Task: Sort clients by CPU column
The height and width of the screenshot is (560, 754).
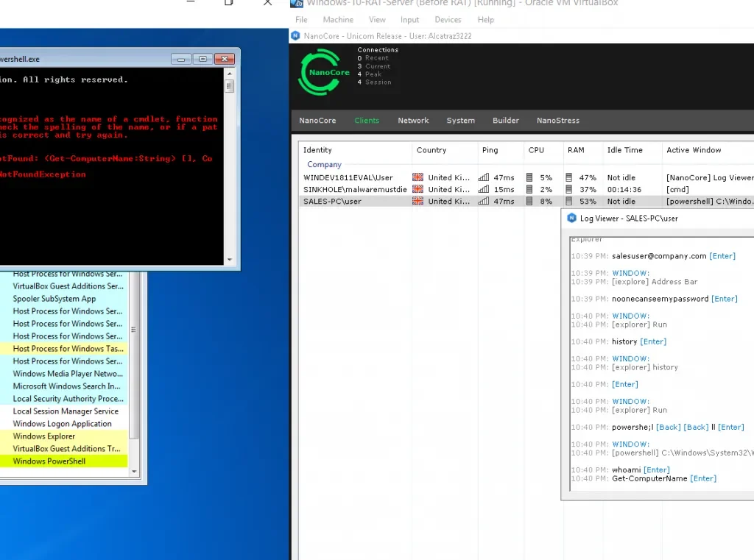Action: (543, 150)
